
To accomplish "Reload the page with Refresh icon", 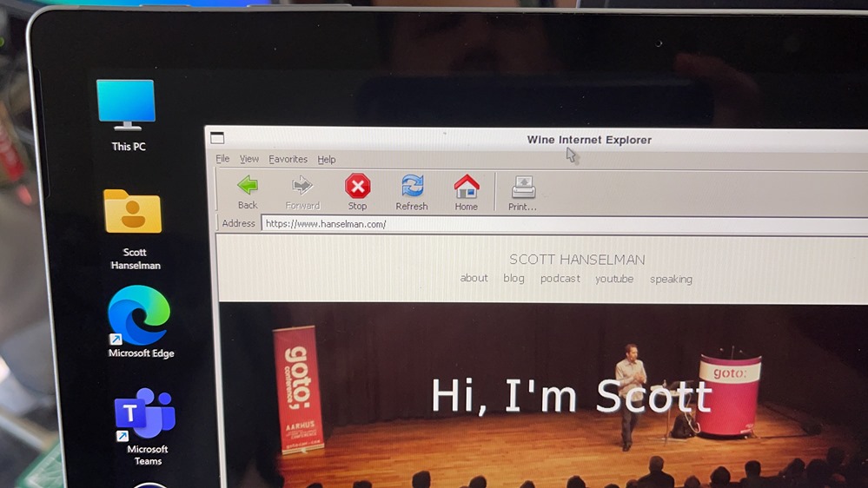I will click(x=412, y=186).
